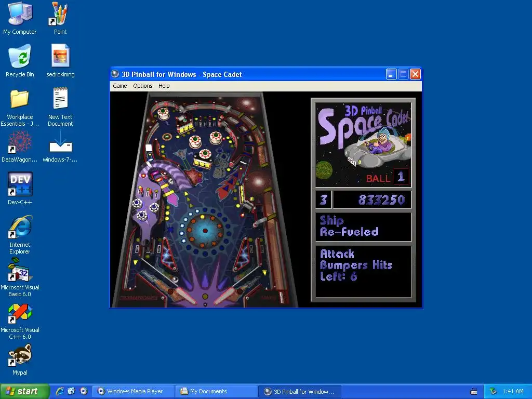The width and height of the screenshot is (532, 399).
Task: Click 3D Pinball taskbar button
Action: pos(300,392)
